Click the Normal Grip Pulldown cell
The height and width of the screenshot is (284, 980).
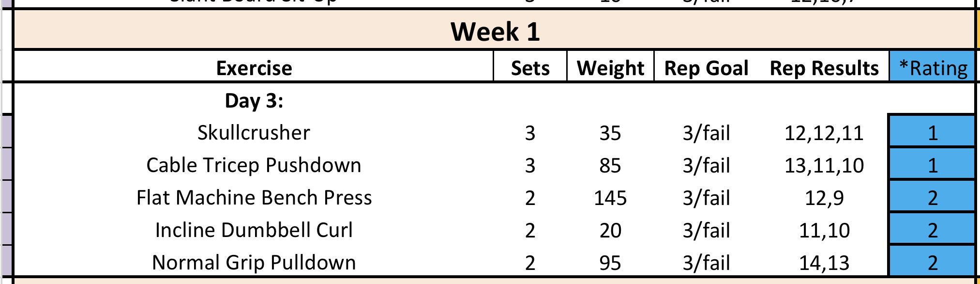tap(254, 262)
